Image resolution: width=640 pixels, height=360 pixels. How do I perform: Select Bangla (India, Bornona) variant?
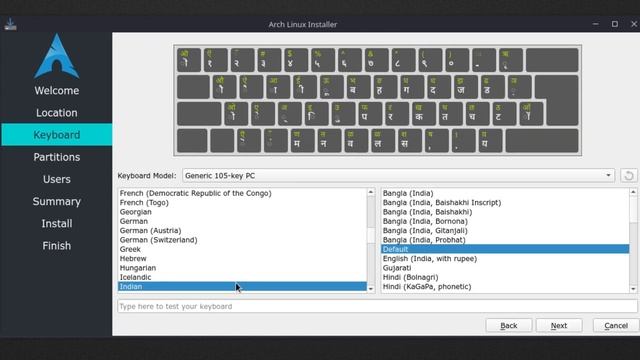click(505, 221)
